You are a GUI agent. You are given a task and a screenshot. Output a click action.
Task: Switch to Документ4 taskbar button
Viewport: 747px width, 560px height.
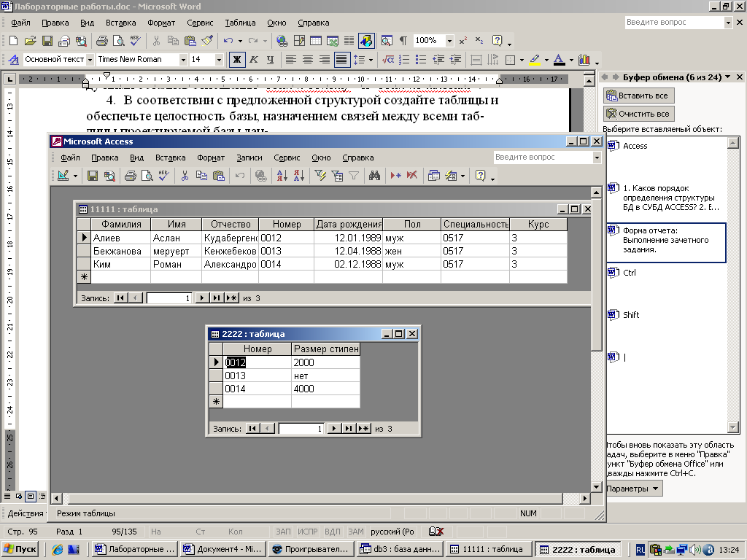tap(222, 549)
